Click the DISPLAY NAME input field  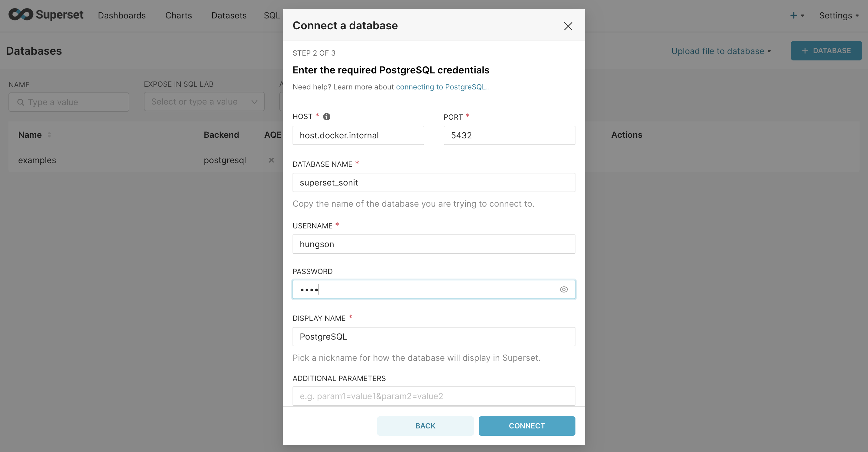click(x=433, y=336)
